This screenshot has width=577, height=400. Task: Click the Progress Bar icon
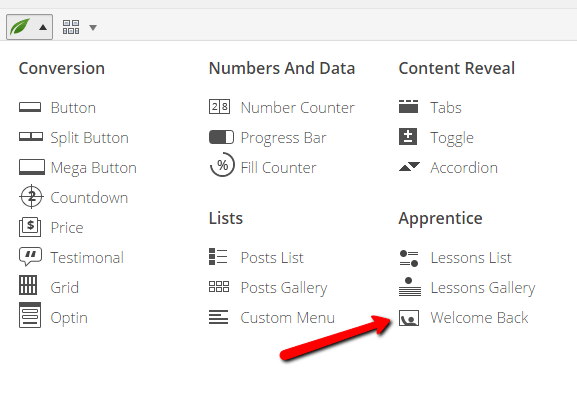pyautogui.click(x=221, y=137)
